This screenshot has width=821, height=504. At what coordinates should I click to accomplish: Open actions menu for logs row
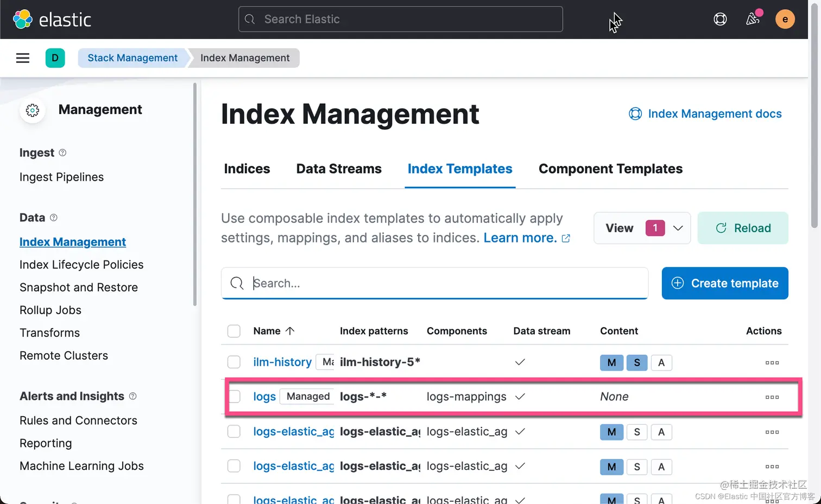(x=772, y=397)
